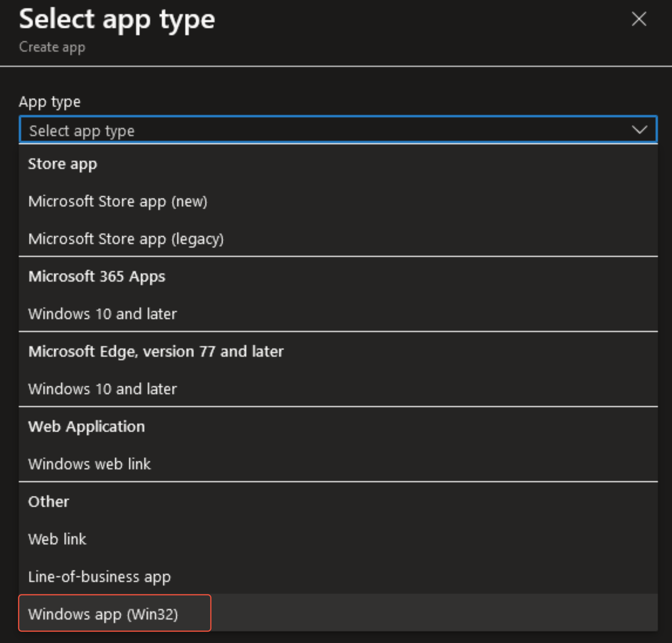Click the Other group header
Viewport: 672px width, 643px height.
click(x=49, y=502)
